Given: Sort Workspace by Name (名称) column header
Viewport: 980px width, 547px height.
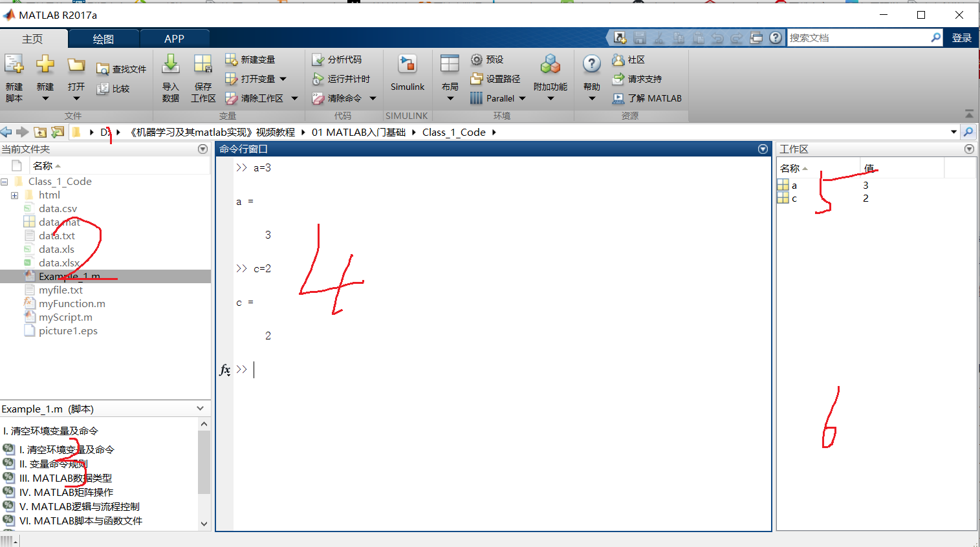Looking at the screenshot, I should click(x=818, y=168).
